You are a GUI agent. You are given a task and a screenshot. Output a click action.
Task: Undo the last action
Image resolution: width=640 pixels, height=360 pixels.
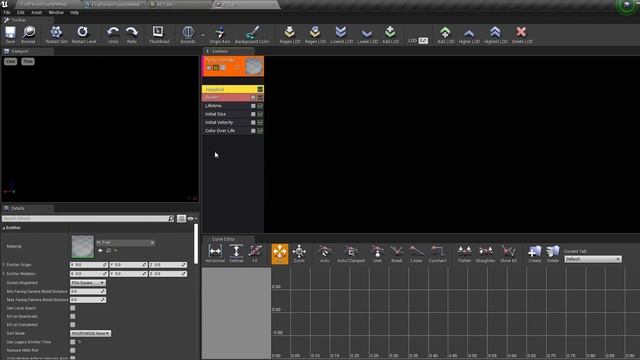pos(113,35)
